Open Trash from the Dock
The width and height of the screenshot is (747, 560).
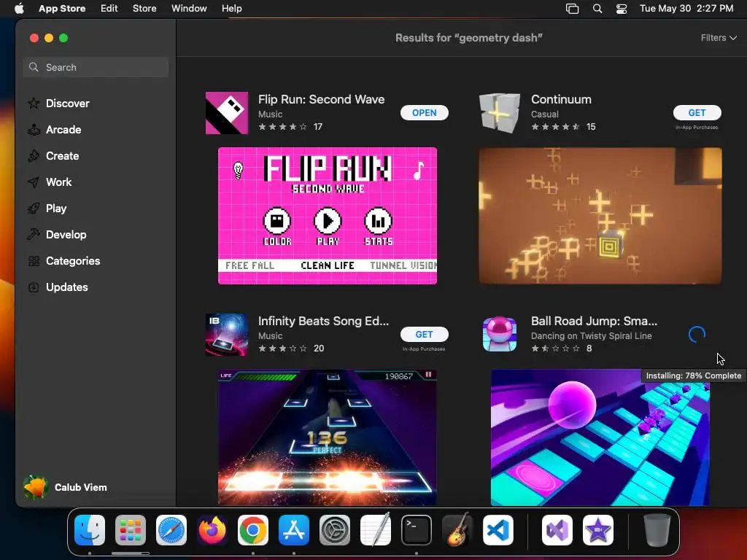coord(657,530)
